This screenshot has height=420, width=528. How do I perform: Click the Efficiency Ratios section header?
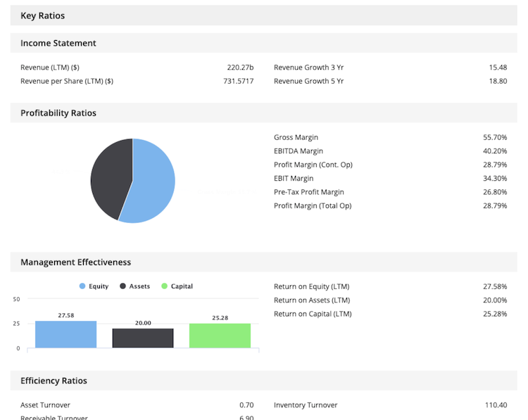point(54,381)
